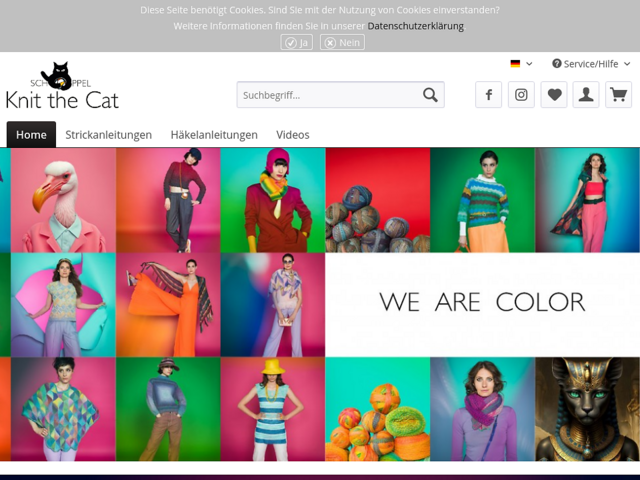Open the Facebook page icon

pos(488,95)
